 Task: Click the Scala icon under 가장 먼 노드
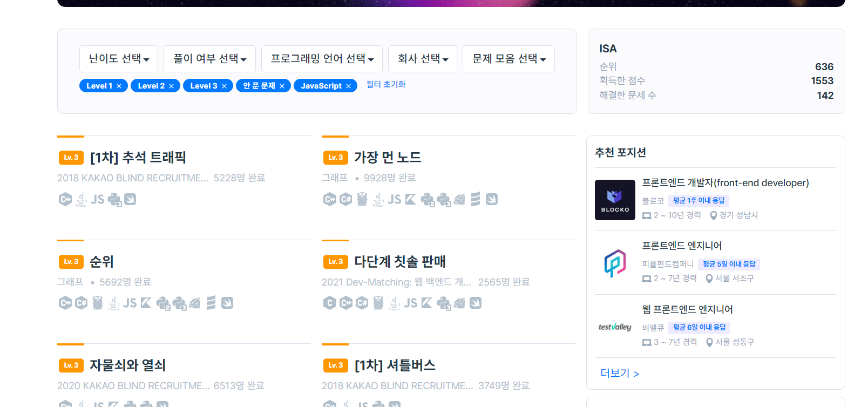[x=476, y=199]
